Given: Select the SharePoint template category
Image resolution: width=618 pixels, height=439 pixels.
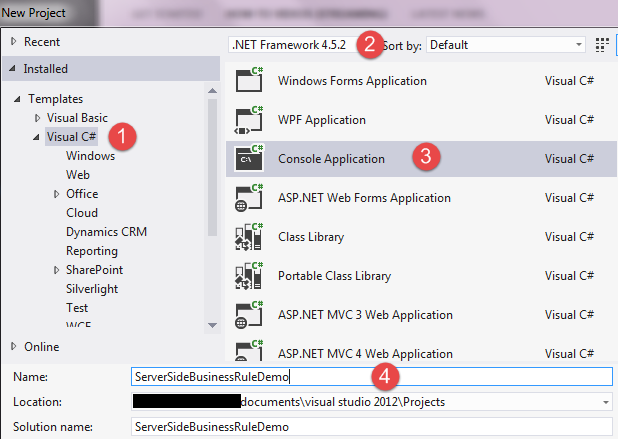Looking at the screenshot, I should pyautogui.click(x=94, y=270).
